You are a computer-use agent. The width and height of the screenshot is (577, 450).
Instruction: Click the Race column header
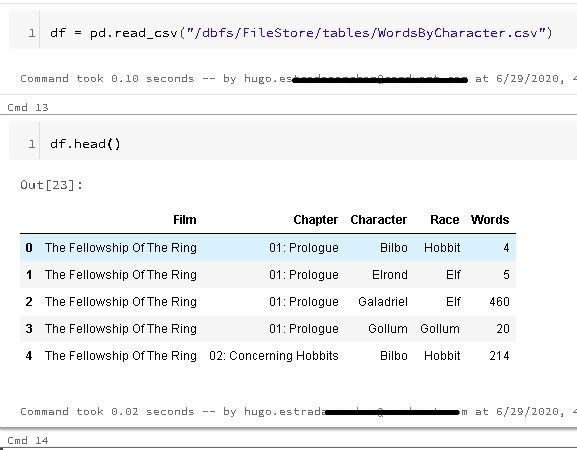pos(445,220)
